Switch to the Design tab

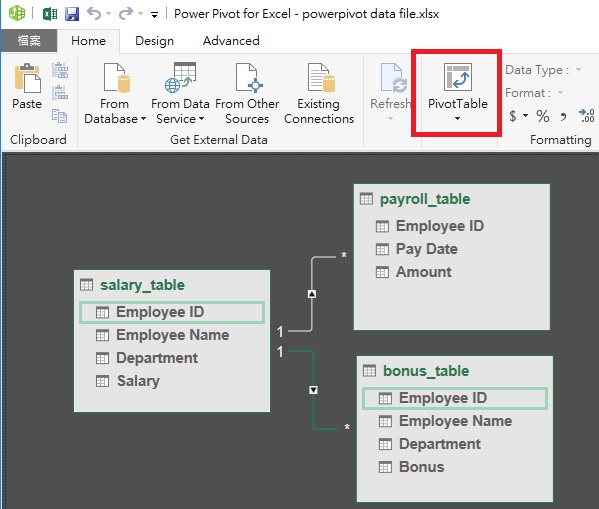point(154,41)
